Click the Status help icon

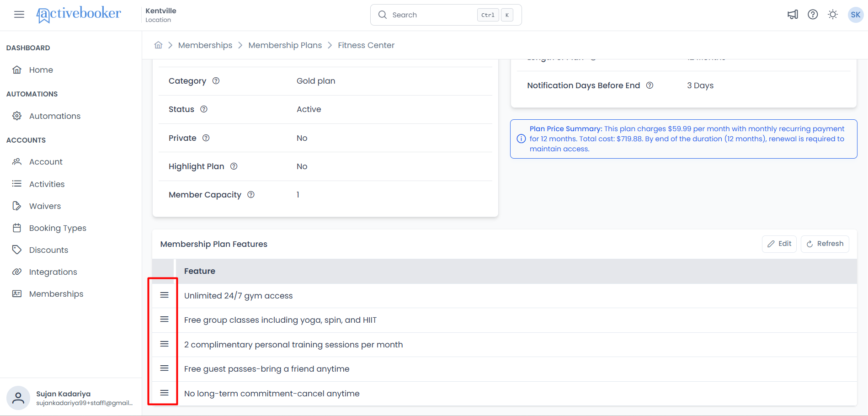pos(204,109)
